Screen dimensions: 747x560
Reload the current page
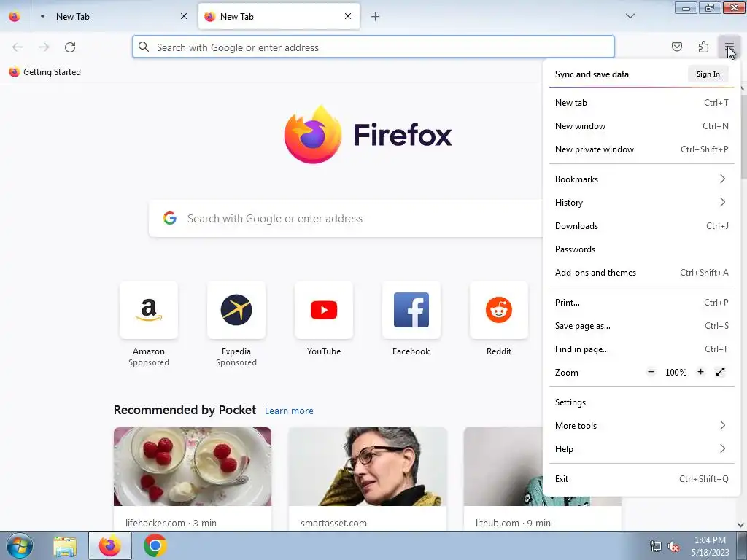coord(70,47)
